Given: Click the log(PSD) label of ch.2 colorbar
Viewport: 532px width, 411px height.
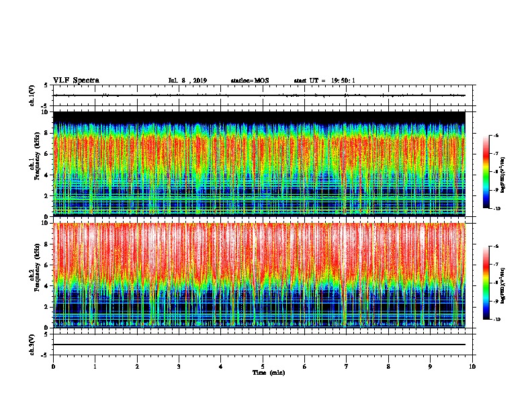Looking at the screenshot, I should point(503,285).
